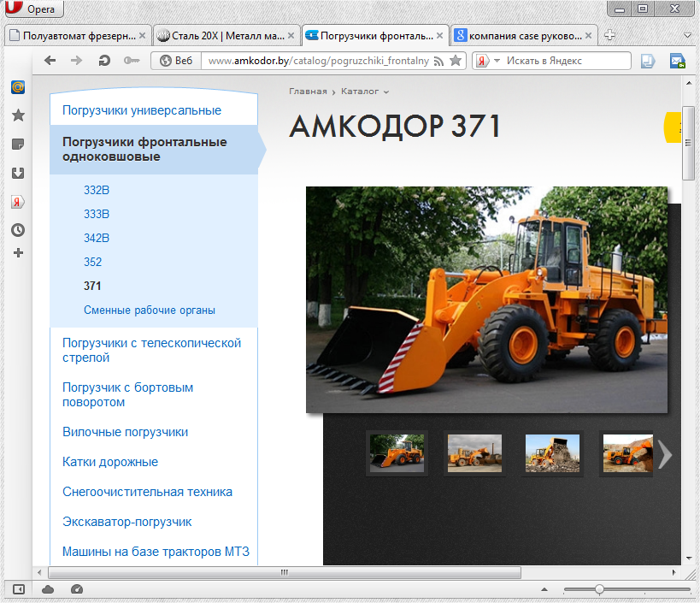Image resolution: width=700 pixels, height=603 pixels.
Task: Open model 332В in sidebar
Action: (97, 190)
